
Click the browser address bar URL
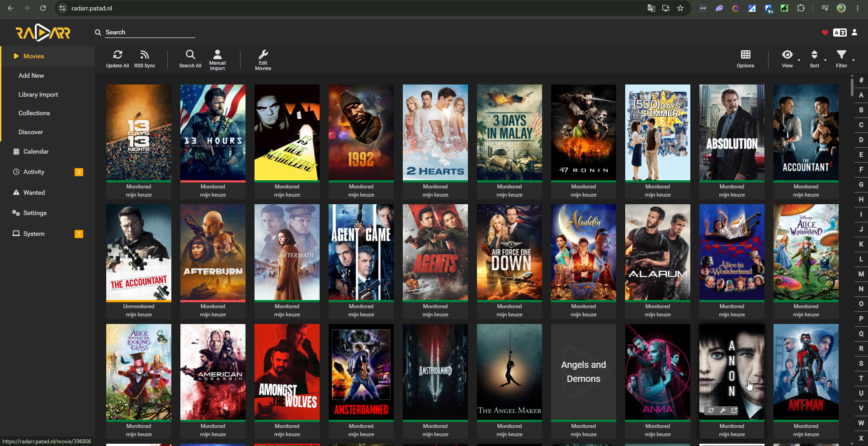pos(92,8)
